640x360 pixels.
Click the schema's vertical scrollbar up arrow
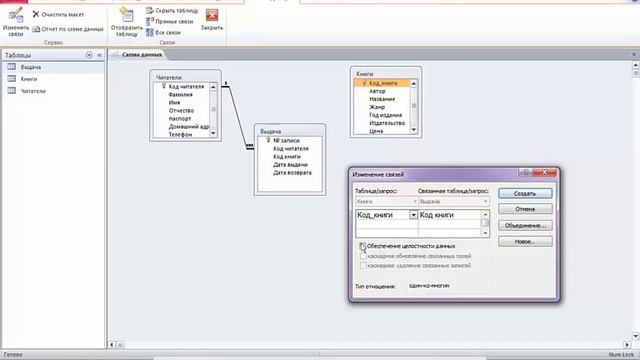636,65
